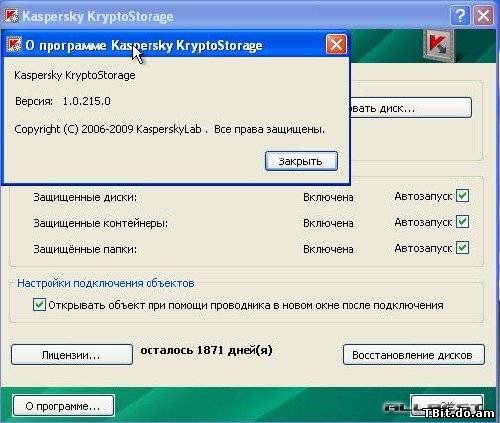Open the О программе... button
This screenshot has width=500, height=423.
(63, 406)
